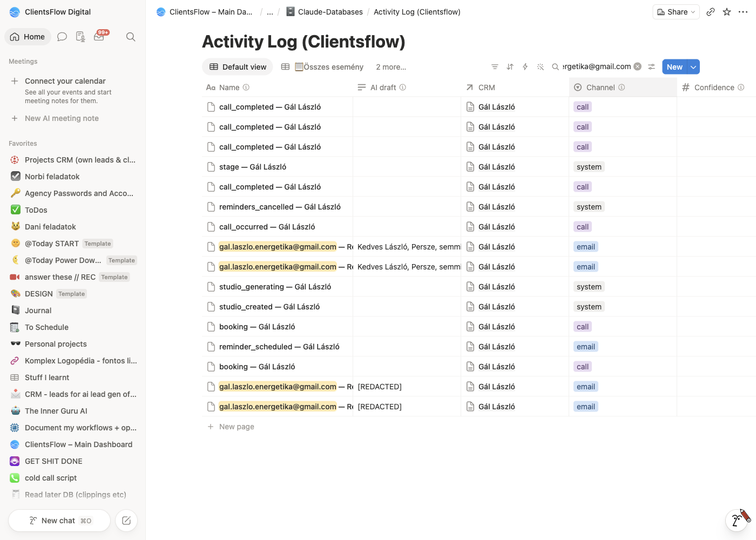This screenshot has width=756, height=540.
Task: Switch to the Default view tab
Action: [238, 67]
